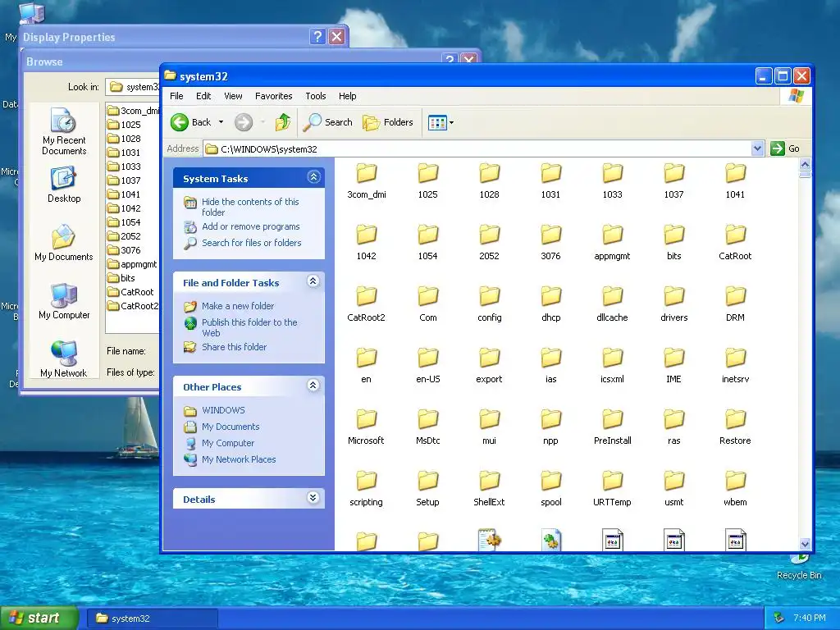The height and width of the screenshot is (630, 840).
Task: Open the Search pane in the toolbar
Action: 328,122
